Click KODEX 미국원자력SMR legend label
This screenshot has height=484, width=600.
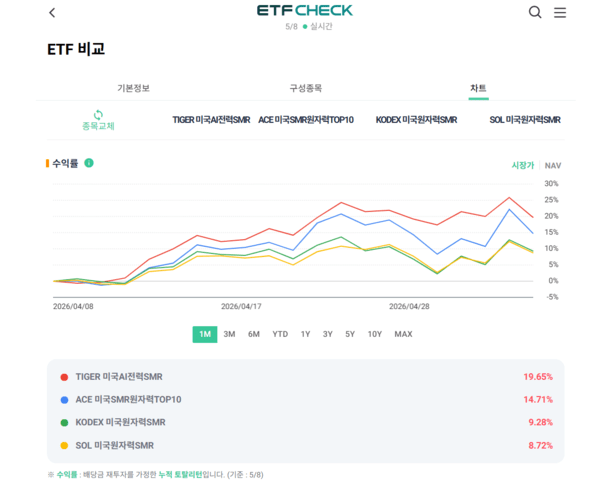coord(121,422)
